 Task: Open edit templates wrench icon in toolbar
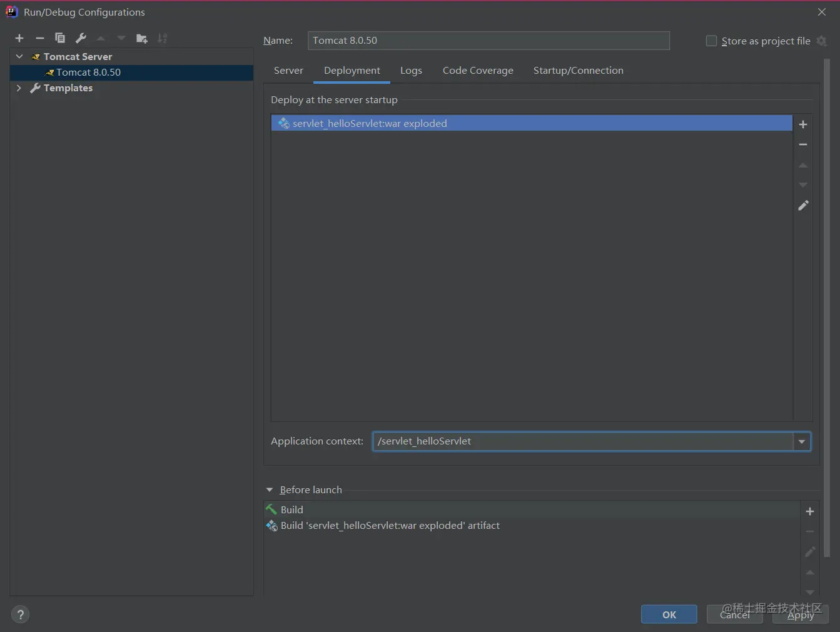[81, 38]
